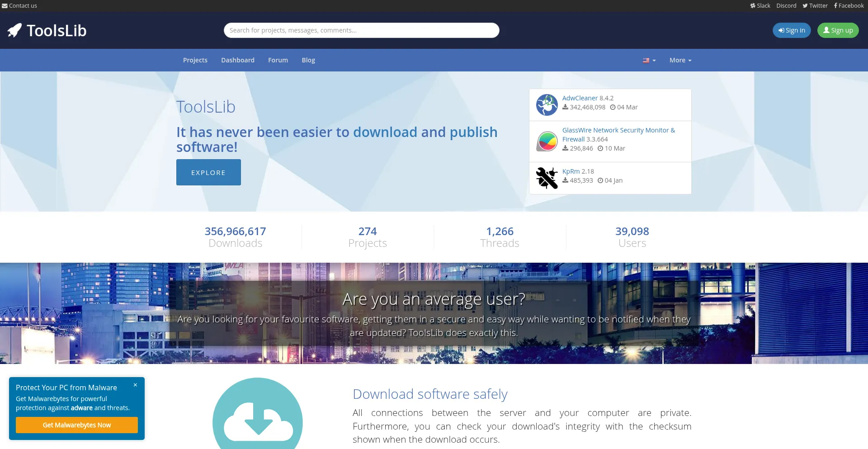Click the Sign in button
This screenshot has width=868, height=449.
pos(792,30)
